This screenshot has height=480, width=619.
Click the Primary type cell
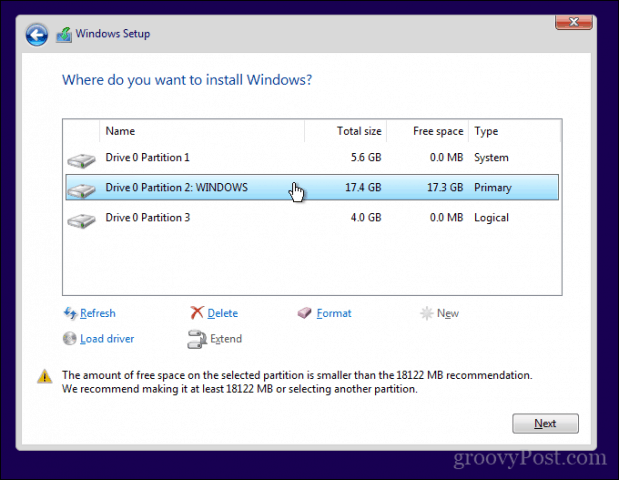point(493,188)
